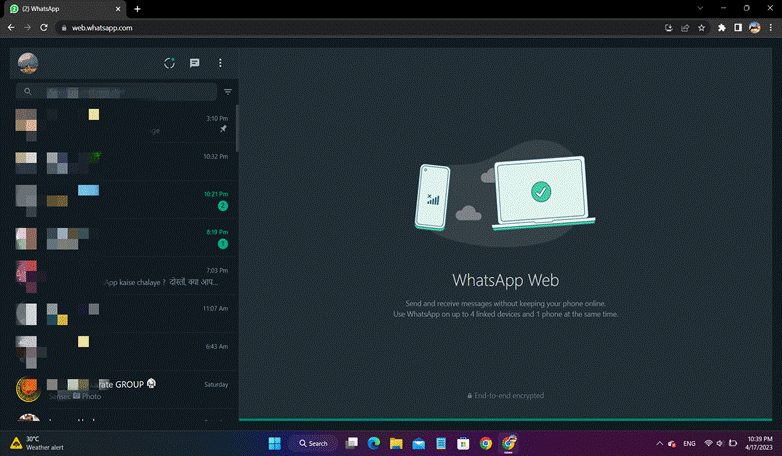This screenshot has width=782, height=456.
Task: Open the Mail app from the taskbar
Action: [418, 443]
